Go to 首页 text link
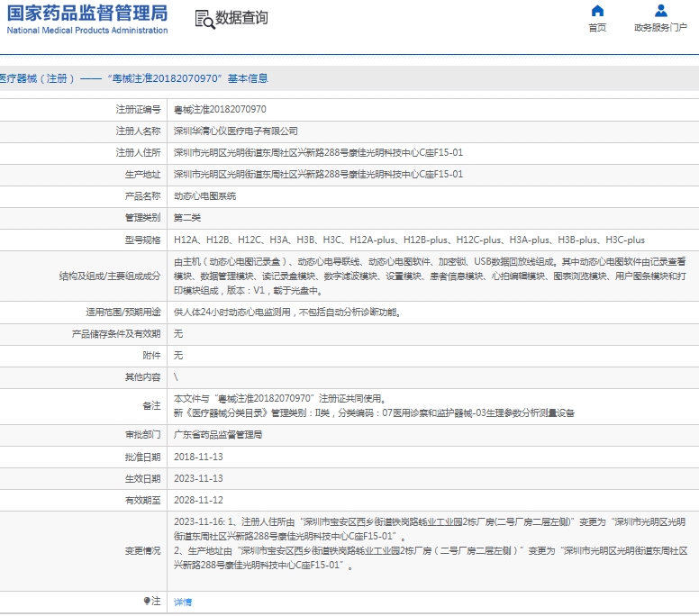This screenshot has width=699, height=616. point(597,28)
